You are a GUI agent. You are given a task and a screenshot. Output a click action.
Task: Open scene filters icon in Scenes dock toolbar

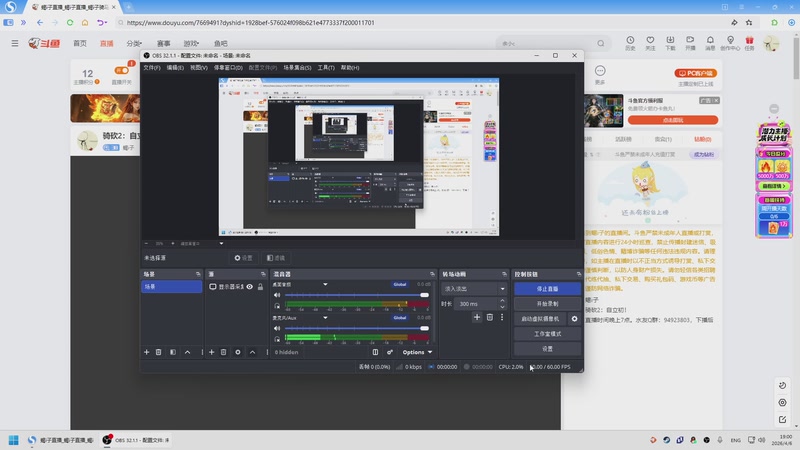[173, 352]
